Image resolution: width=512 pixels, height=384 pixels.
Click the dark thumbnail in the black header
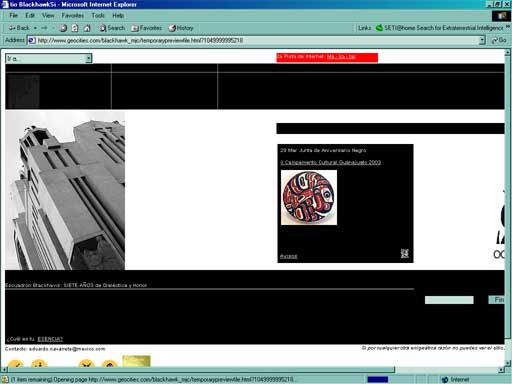click(23, 91)
